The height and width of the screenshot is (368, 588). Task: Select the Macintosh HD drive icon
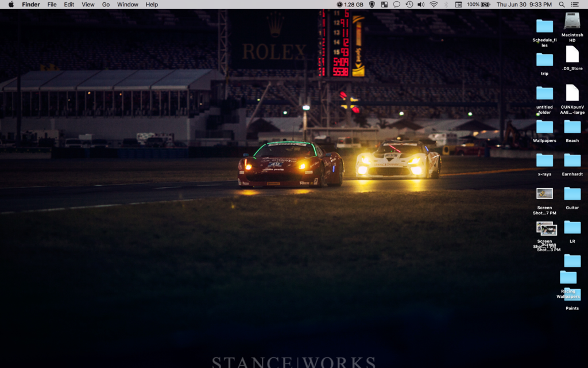point(572,22)
